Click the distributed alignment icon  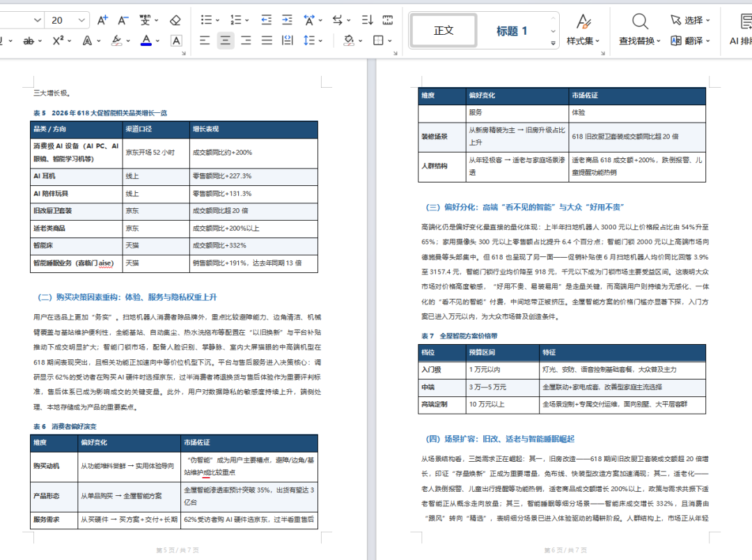tap(288, 40)
